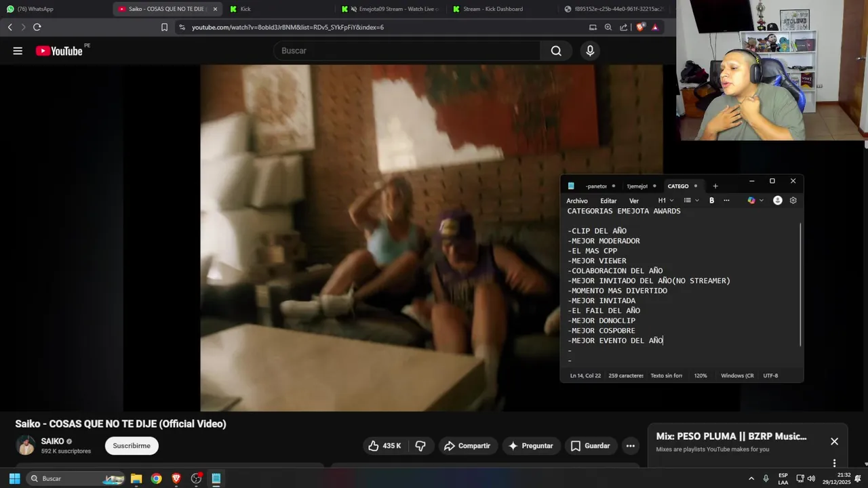Switch to the Kick browser tab

[x=278, y=9]
